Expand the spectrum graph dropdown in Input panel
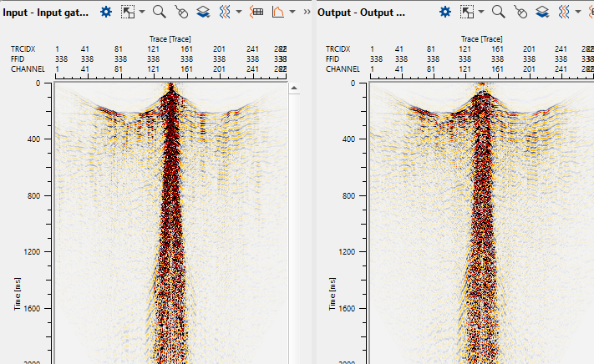 291,13
